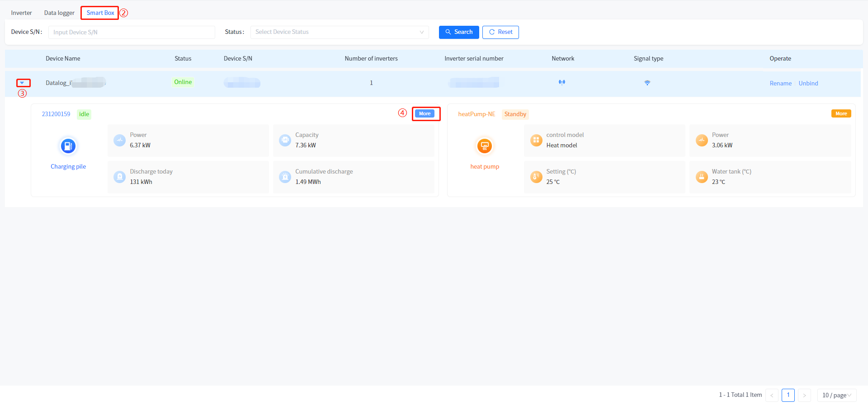
Task: Switch to the Inverter tab
Action: tap(21, 13)
